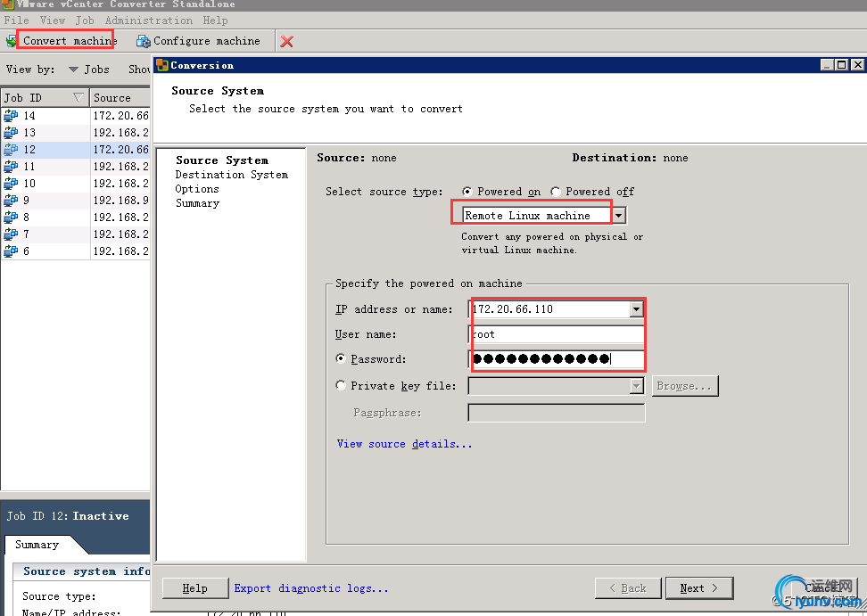This screenshot has height=616, width=867.
Task: Select Summary in the wizard steps list
Action: tap(197, 203)
